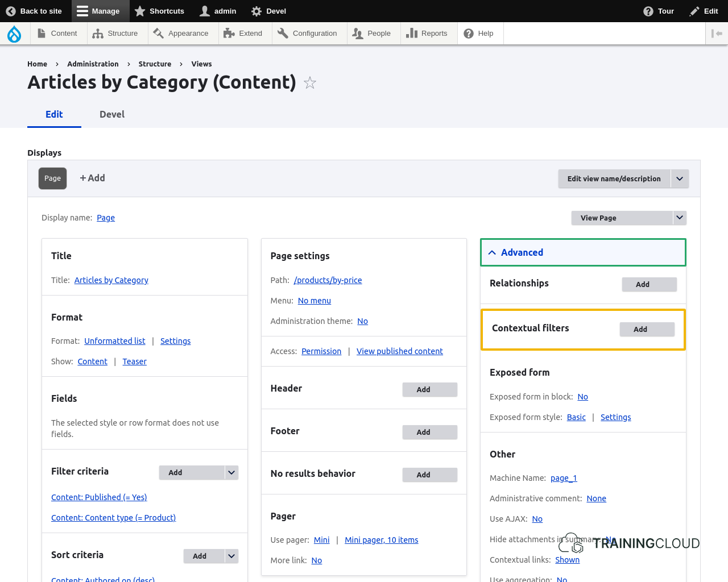The image size is (728, 582).
Task: Toggle Edit pencil mode
Action: click(x=704, y=11)
